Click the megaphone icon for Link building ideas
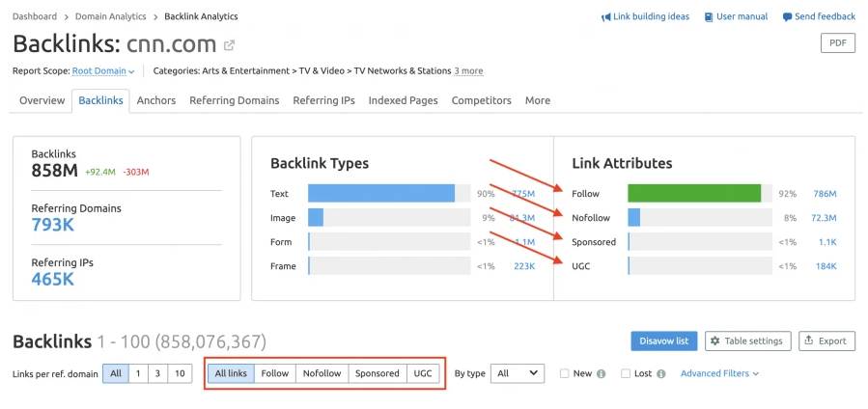The height and width of the screenshot is (409, 868). click(605, 16)
